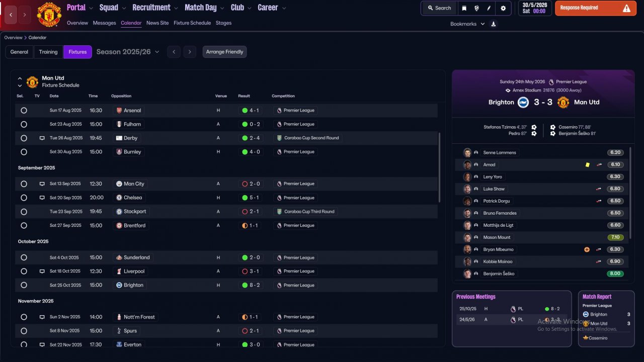Click the star icon beside Casemiro in Match Report
Viewport: 644px width, 362px height.
pos(586,338)
